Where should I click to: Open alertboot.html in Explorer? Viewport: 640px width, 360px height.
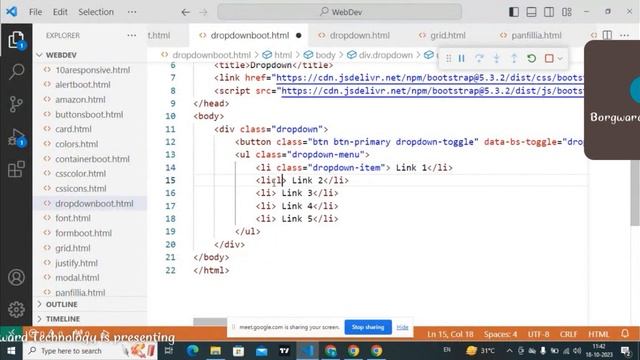click(x=83, y=84)
